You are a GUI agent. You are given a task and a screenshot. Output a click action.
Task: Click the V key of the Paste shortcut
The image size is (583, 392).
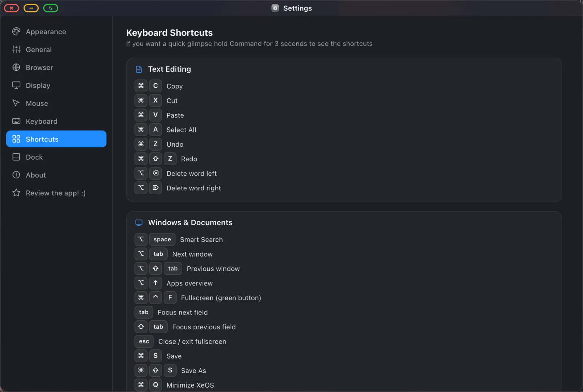click(x=156, y=115)
